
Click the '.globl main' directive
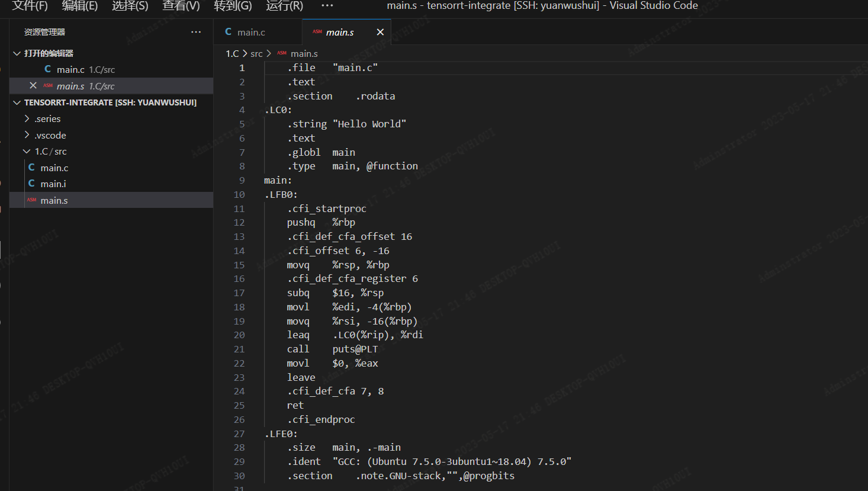coord(321,152)
